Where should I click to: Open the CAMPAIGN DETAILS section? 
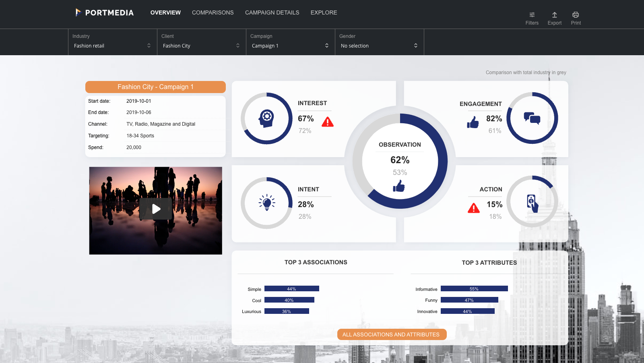click(272, 12)
